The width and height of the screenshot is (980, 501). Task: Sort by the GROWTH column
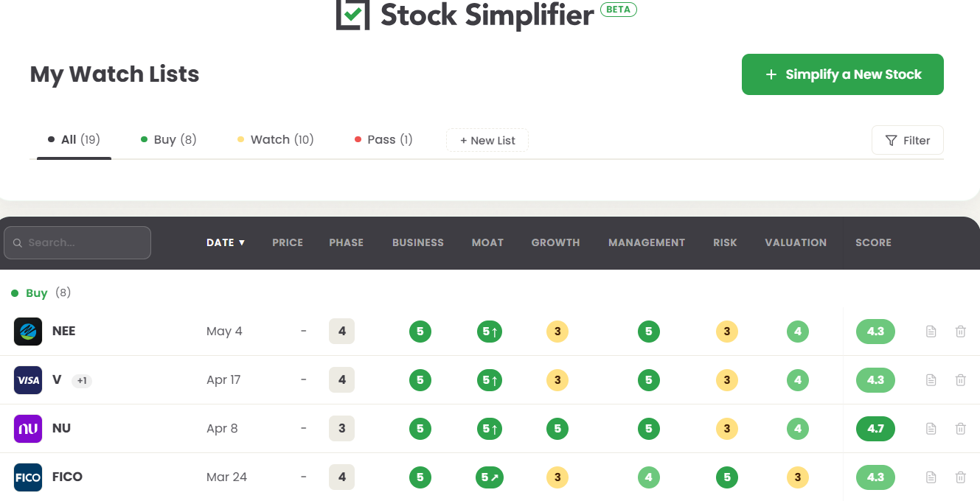click(556, 242)
